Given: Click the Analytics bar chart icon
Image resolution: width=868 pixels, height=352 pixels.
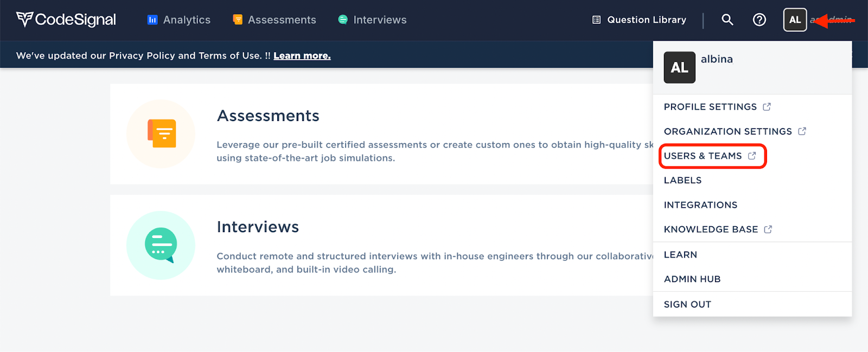Looking at the screenshot, I should pos(152,20).
